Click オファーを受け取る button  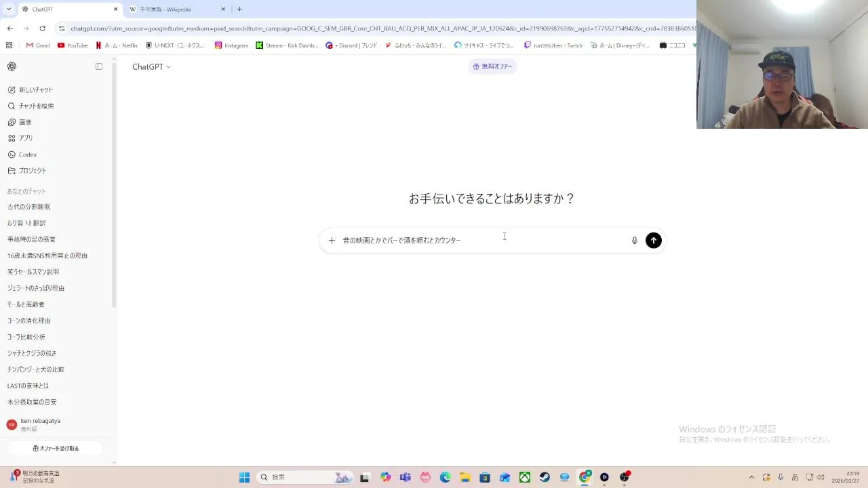(x=56, y=449)
